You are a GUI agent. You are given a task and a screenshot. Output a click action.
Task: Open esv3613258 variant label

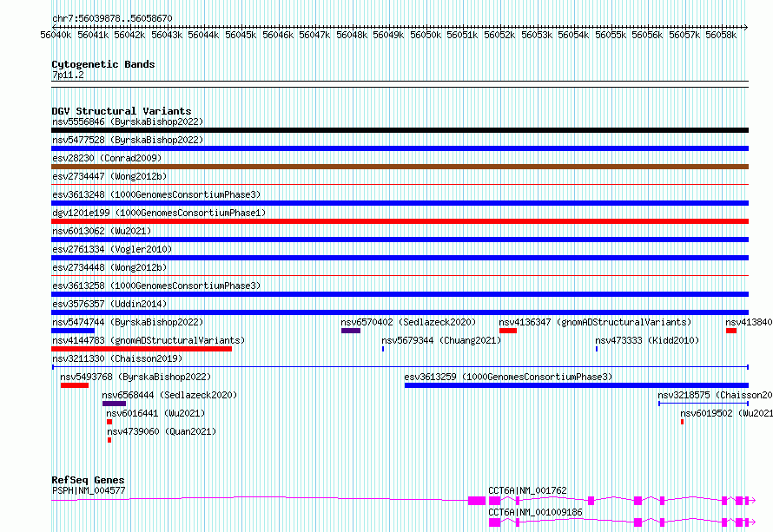(156, 286)
